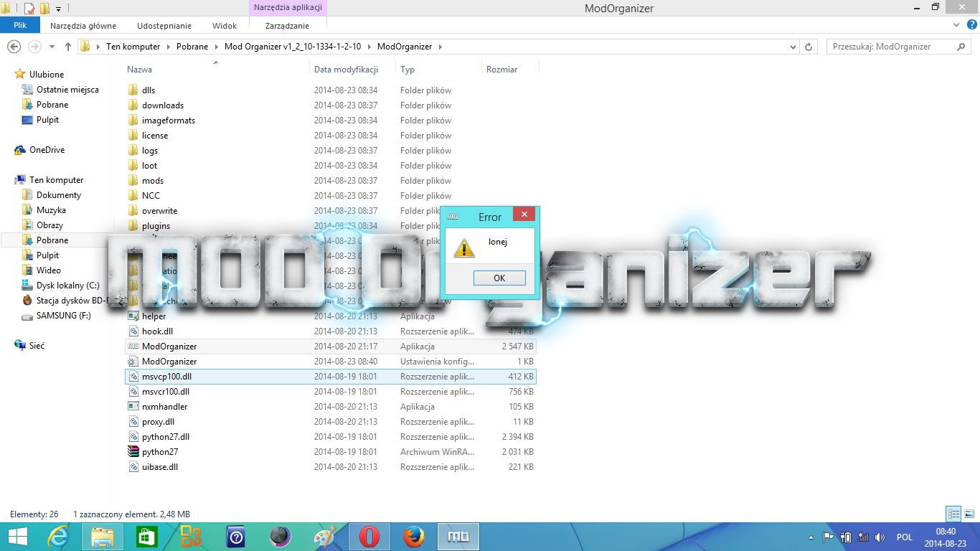The height and width of the screenshot is (551, 980).
Task: Click the Properties quick access toolbar icon
Action: (x=29, y=9)
